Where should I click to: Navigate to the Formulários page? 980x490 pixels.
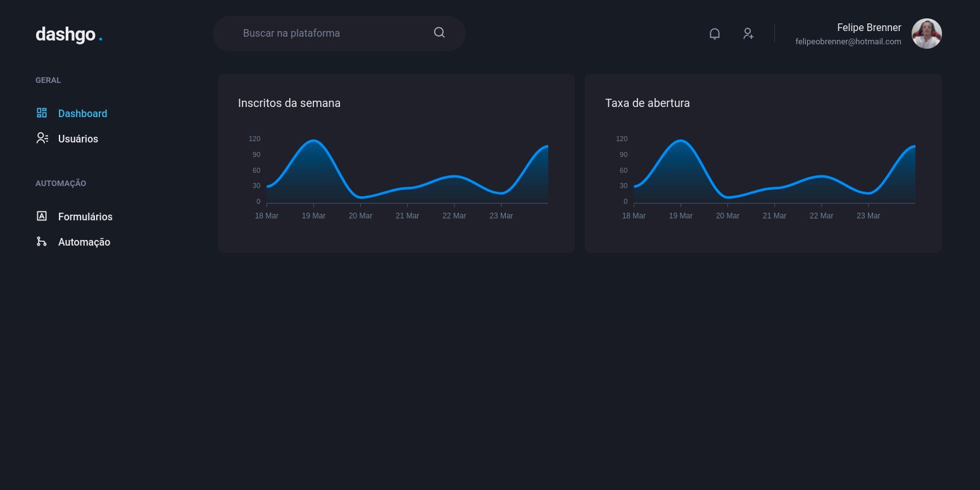[85, 217]
